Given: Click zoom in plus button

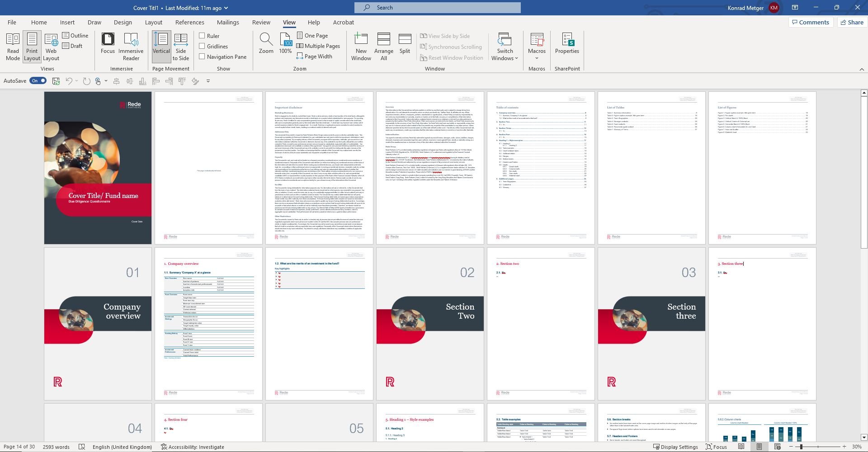Looking at the screenshot, I should point(844,447).
